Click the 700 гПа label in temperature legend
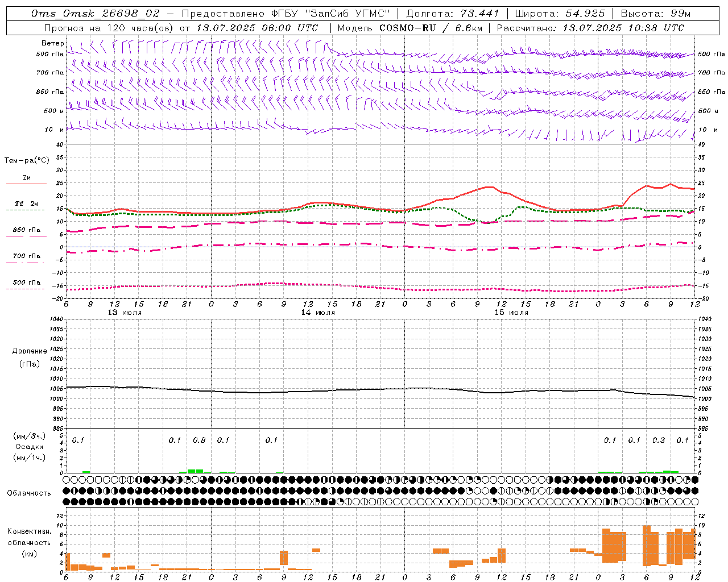728x582 pixels. (27, 256)
